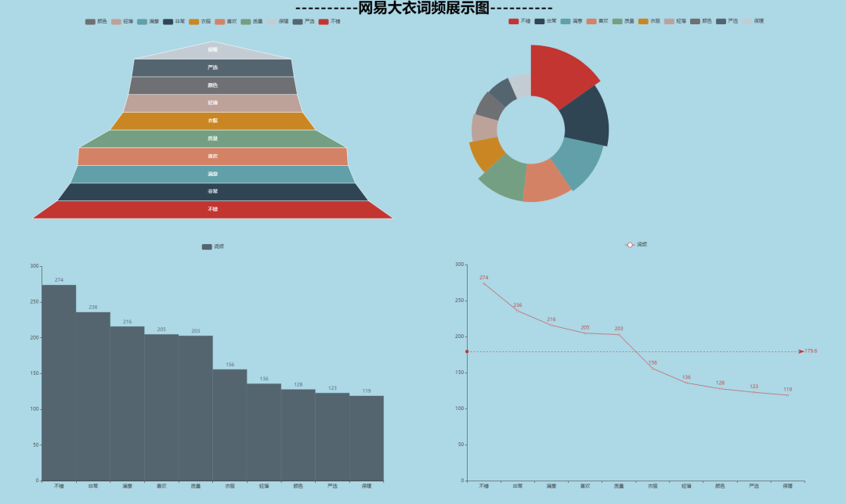Select the orange 衣服 funnel layer

point(212,121)
